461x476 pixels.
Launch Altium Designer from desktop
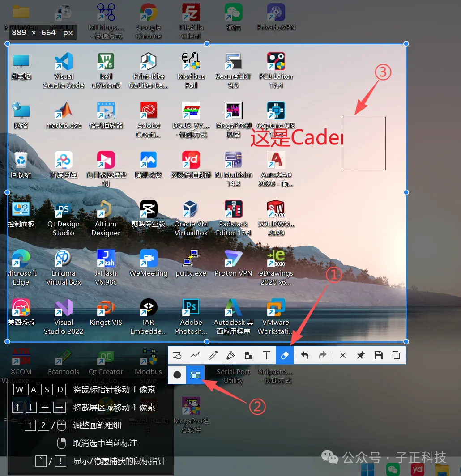coord(106,209)
